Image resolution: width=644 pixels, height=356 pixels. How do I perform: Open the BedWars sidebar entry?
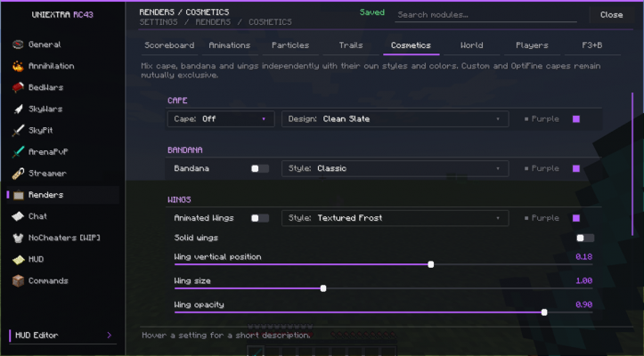pyautogui.click(x=63, y=87)
